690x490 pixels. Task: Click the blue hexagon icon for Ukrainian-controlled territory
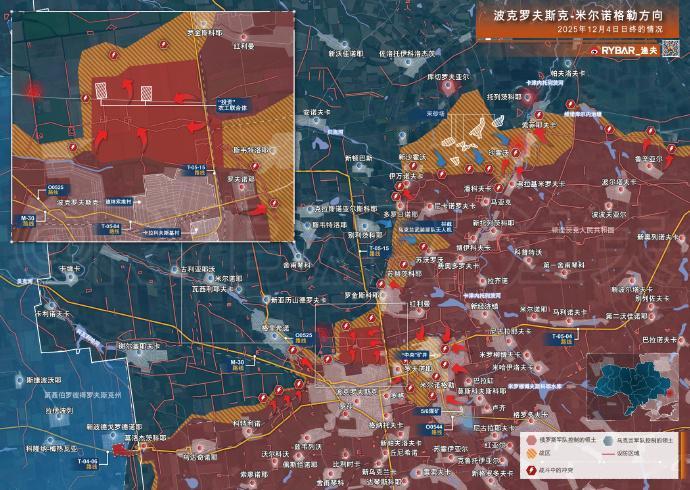point(608,440)
